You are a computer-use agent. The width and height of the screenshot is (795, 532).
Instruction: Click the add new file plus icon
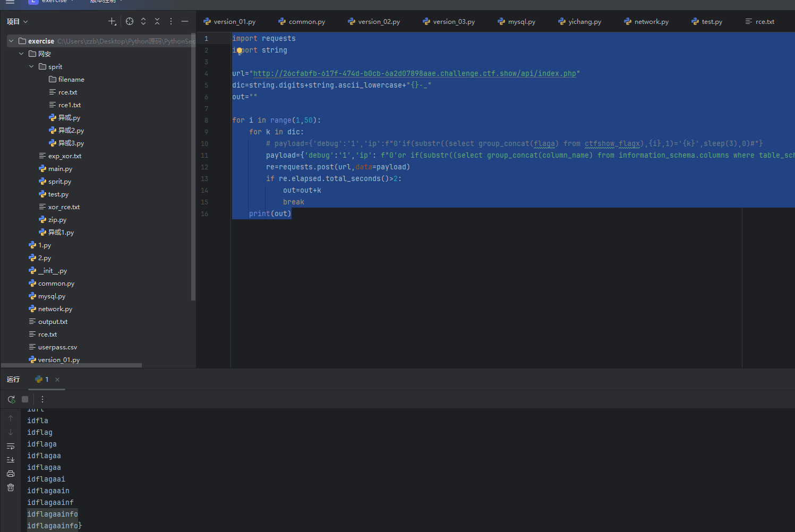(112, 21)
